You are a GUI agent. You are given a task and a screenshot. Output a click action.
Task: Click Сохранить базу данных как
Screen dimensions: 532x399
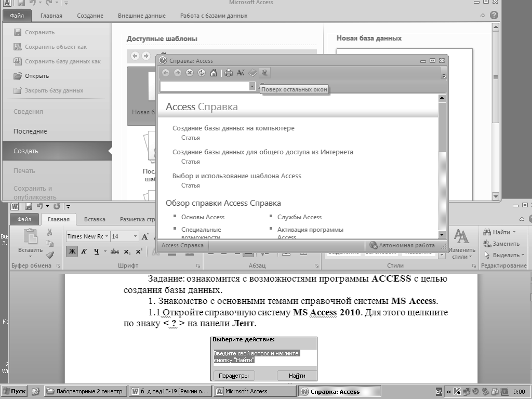pyautogui.click(x=57, y=61)
